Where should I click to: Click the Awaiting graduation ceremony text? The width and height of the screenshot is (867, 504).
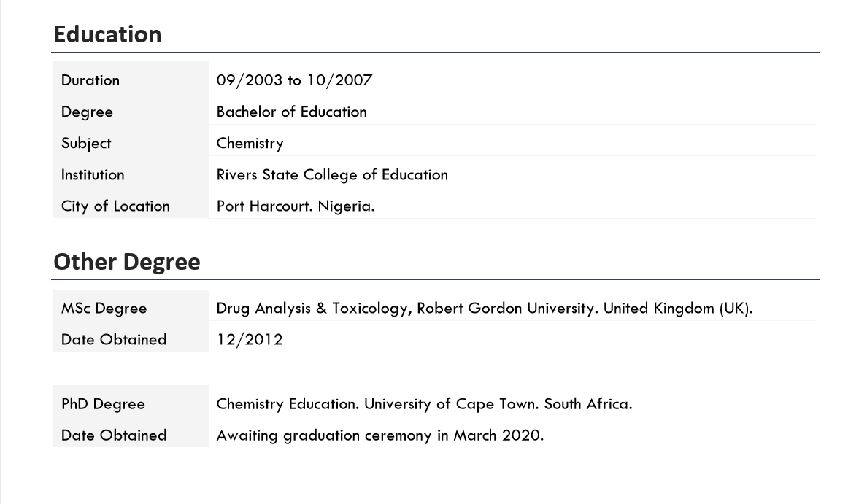[x=379, y=435]
